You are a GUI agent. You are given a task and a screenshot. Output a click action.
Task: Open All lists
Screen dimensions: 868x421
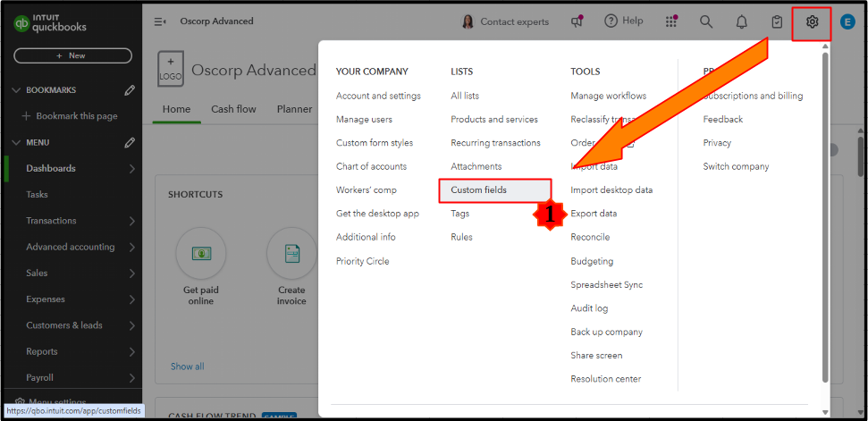465,96
